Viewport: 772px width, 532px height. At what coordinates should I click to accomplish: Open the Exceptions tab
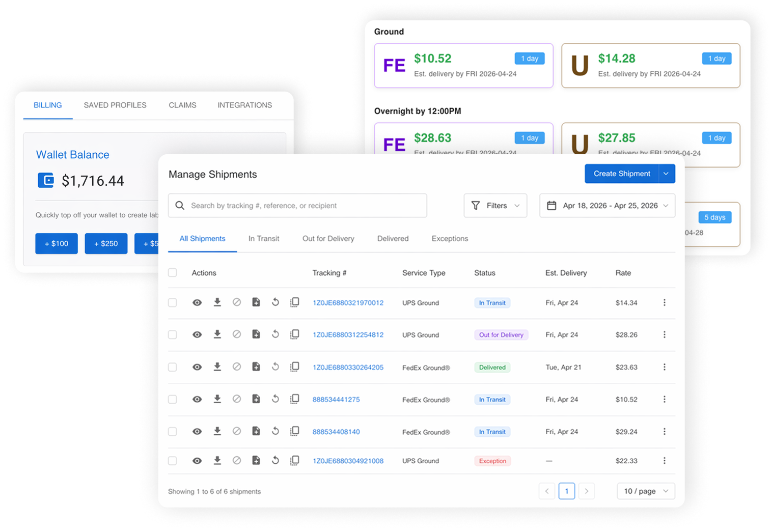tap(450, 239)
